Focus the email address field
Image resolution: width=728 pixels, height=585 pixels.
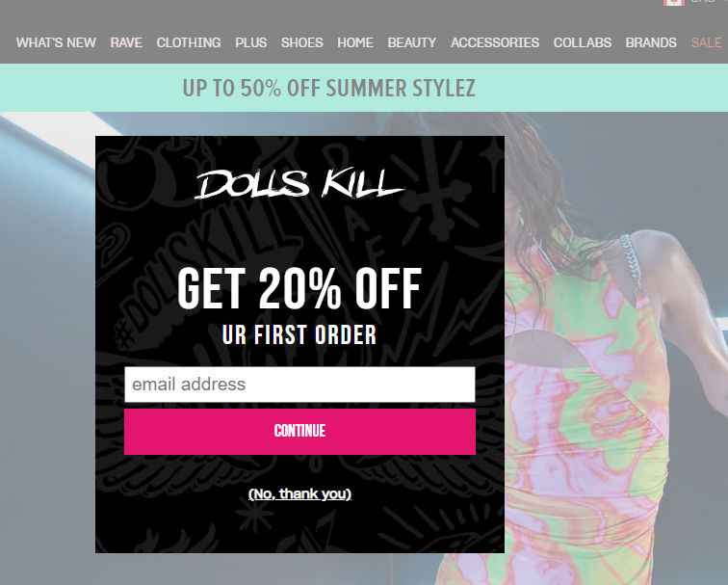click(299, 385)
